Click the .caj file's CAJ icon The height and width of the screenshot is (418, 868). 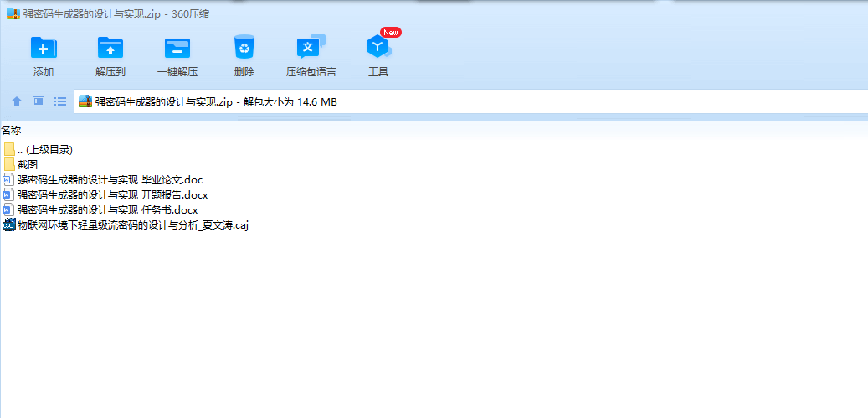9,224
